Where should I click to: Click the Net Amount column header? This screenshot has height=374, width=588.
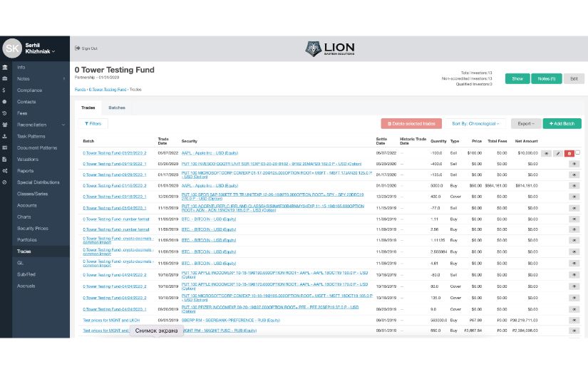pyautogui.click(x=526, y=141)
